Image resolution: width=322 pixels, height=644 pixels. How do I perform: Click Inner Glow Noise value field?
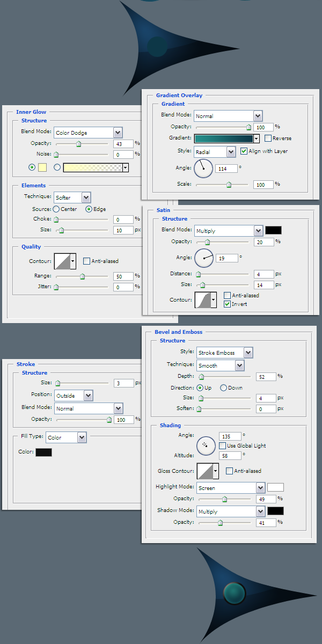[123, 155]
